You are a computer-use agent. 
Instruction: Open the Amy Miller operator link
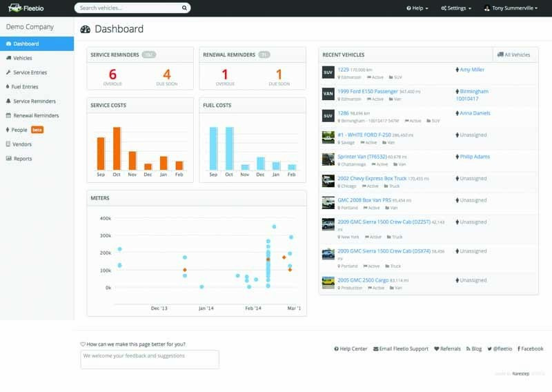tap(472, 70)
